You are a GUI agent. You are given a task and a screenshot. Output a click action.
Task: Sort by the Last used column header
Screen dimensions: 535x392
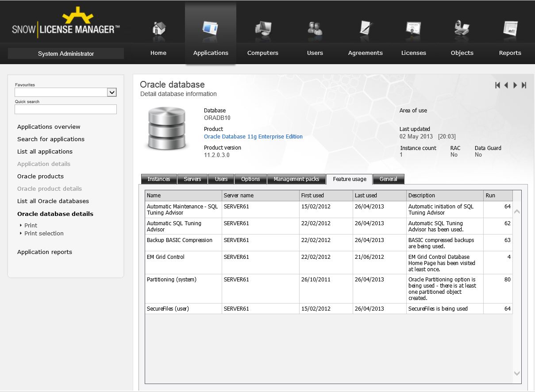pyautogui.click(x=379, y=196)
